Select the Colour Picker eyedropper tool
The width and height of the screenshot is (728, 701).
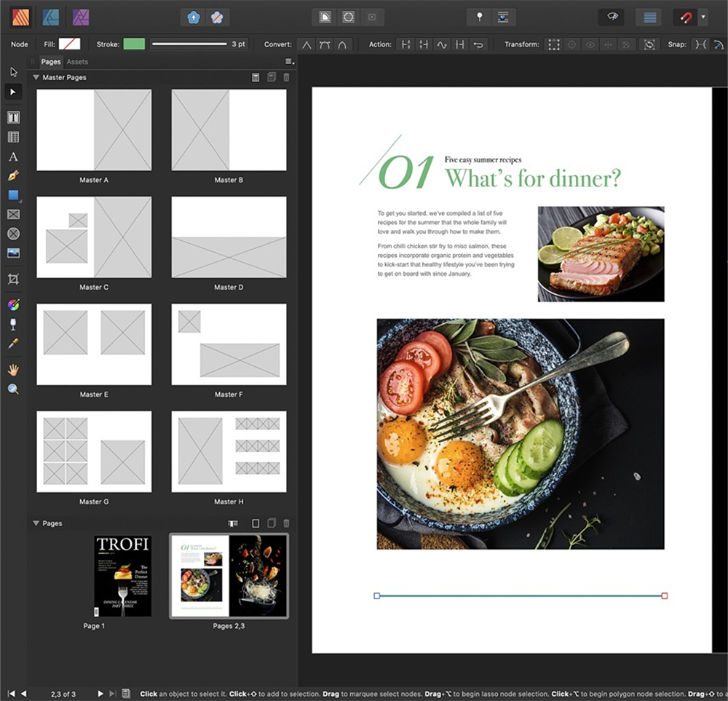click(13, 344)
